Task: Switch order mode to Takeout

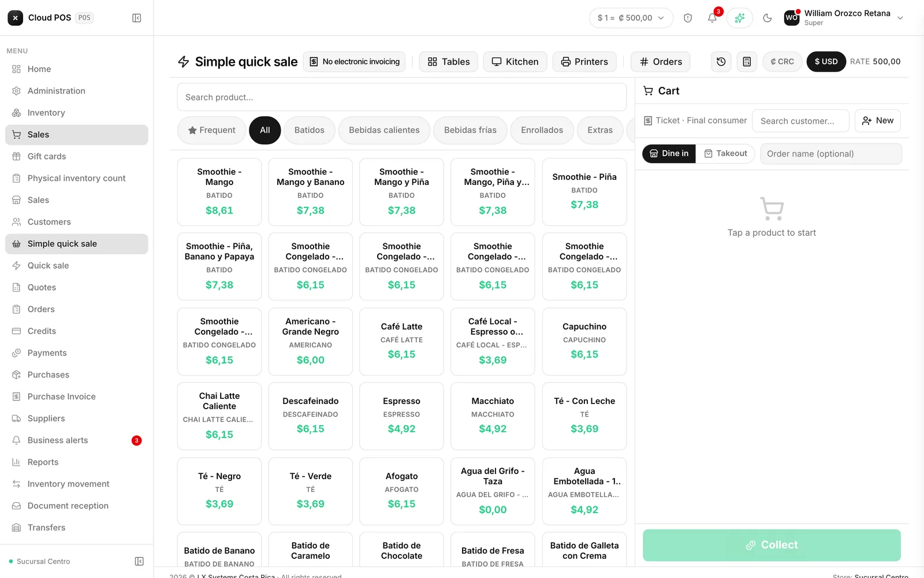Action: [x=725, y=154]
